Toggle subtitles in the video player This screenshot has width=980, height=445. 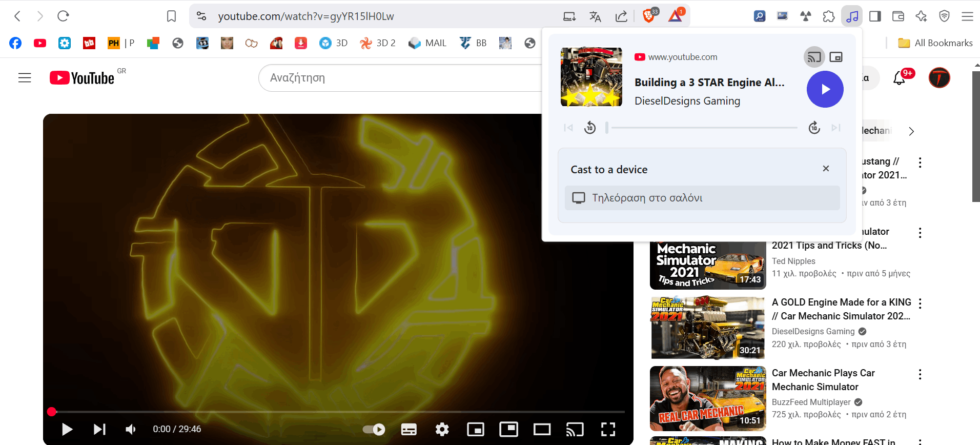click(x=409, y=429)
